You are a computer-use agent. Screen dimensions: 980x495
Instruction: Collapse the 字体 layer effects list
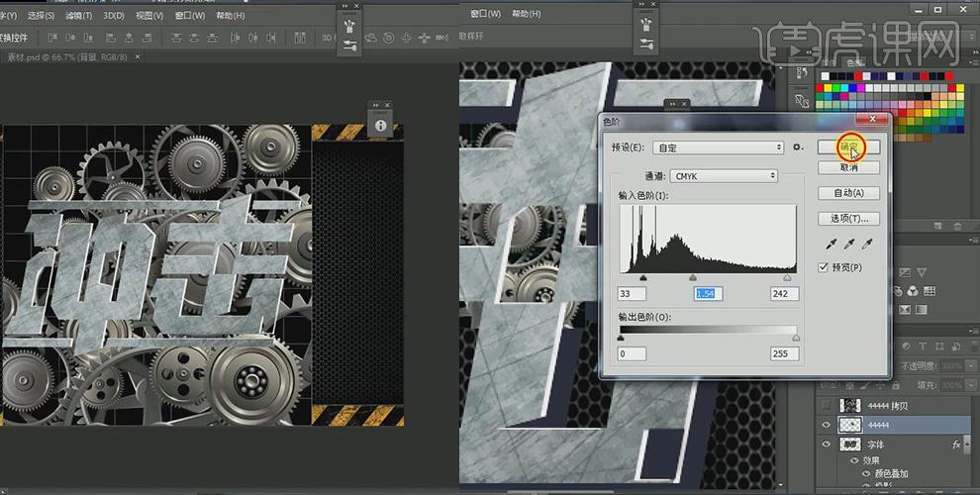click(966, 445)
